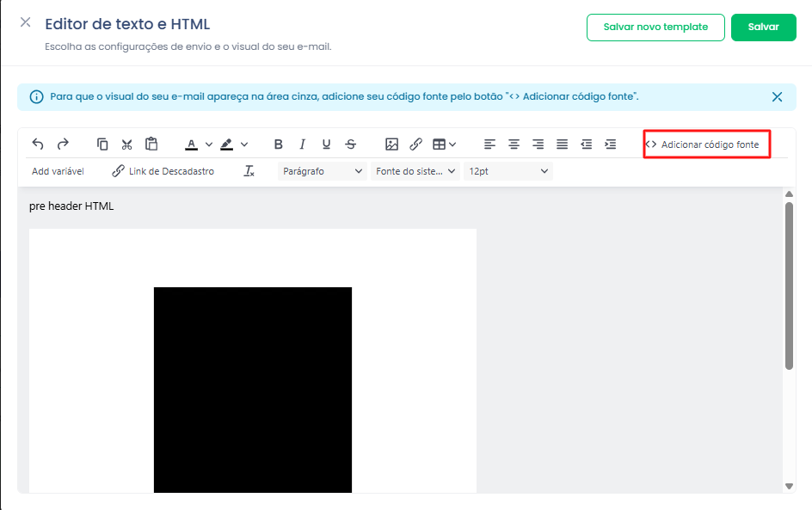
Task: Close the editor with X icon
Action: coord(26,22)
